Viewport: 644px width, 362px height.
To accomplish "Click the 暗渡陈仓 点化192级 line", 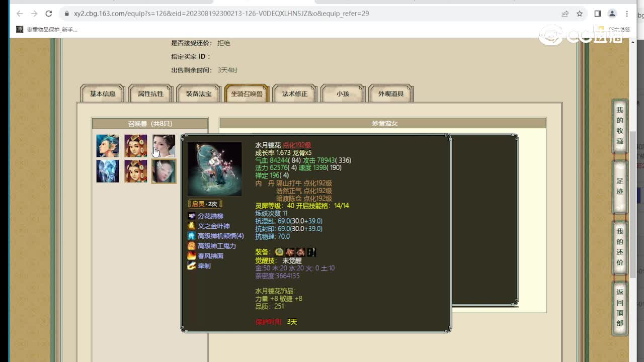I will tap(304, 199).
